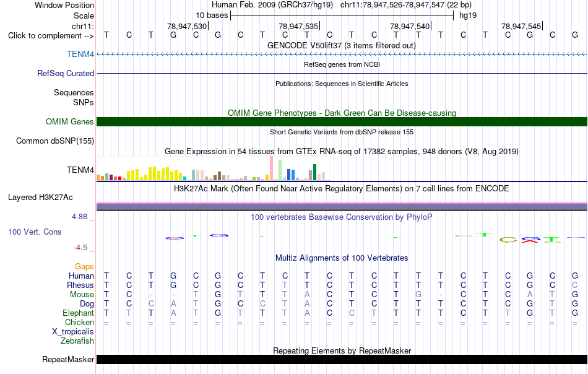The image size is (588, 374).
Task: Click the GENCODE V50lift37 track title
Action: [342, 45]
